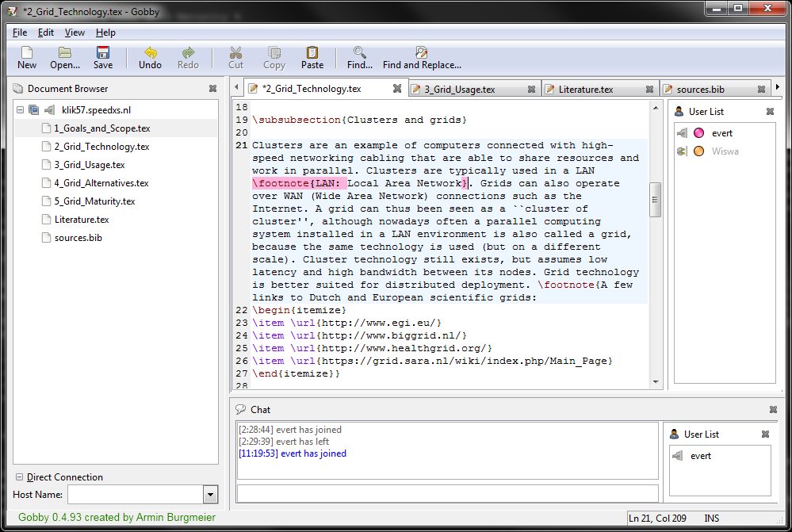This screenshot has height=532, width=792.
Task: Click the file icon next to sources.bib
Action: coord(47,237)
